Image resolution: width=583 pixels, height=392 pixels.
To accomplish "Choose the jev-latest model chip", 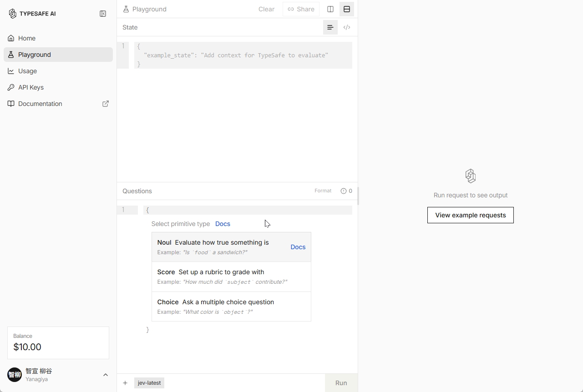I will 149,383.
